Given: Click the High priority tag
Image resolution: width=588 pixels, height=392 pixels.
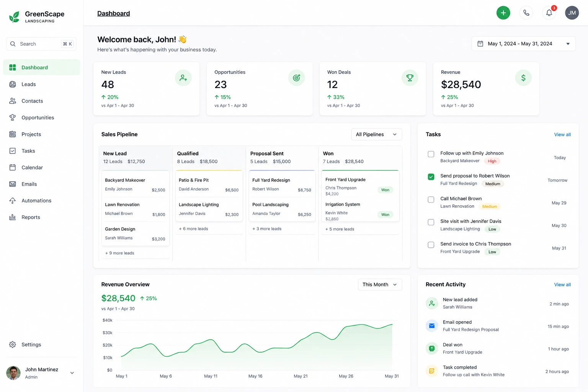Looking at the screenshot, I should click(492, 161).
